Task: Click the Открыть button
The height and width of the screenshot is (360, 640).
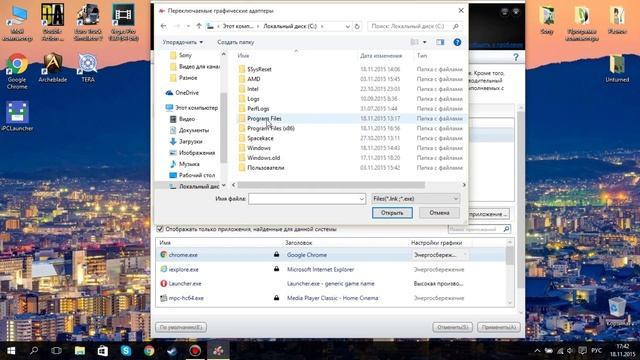Action: coord(392,213)
